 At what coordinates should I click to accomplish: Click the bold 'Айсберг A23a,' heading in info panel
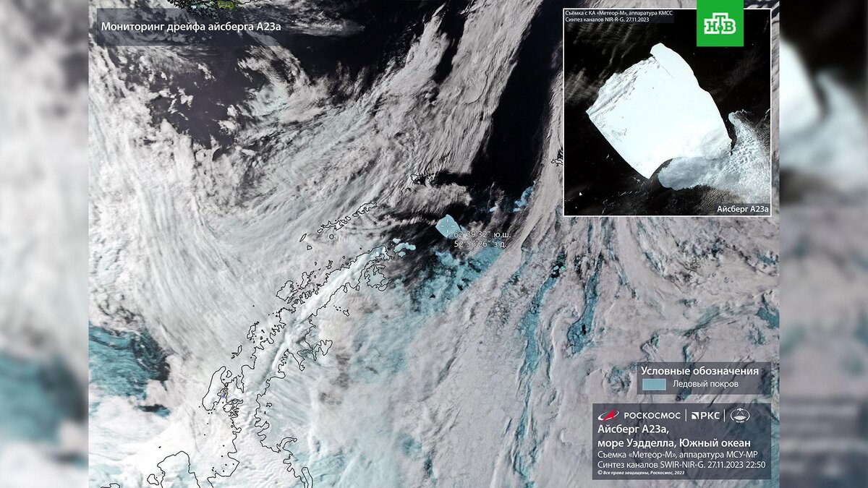pyautogui.click(x=634, y=429)
